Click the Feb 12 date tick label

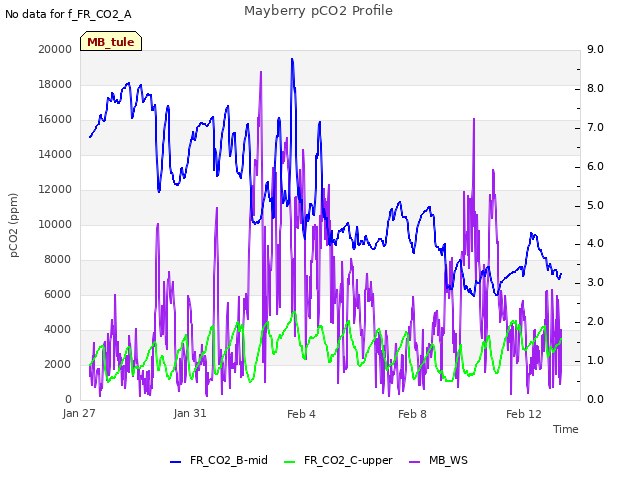click(x=524, y=414)
